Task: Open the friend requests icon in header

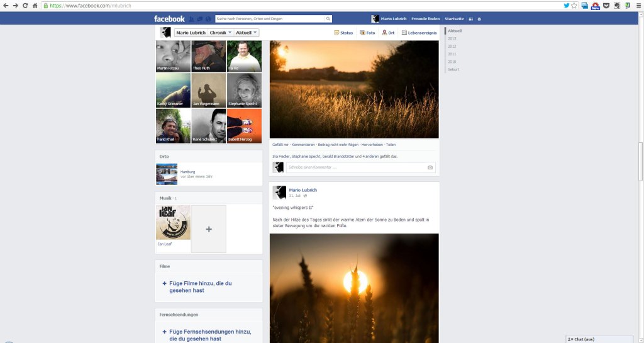Action: pyautogui.click(x=192, y=19)
